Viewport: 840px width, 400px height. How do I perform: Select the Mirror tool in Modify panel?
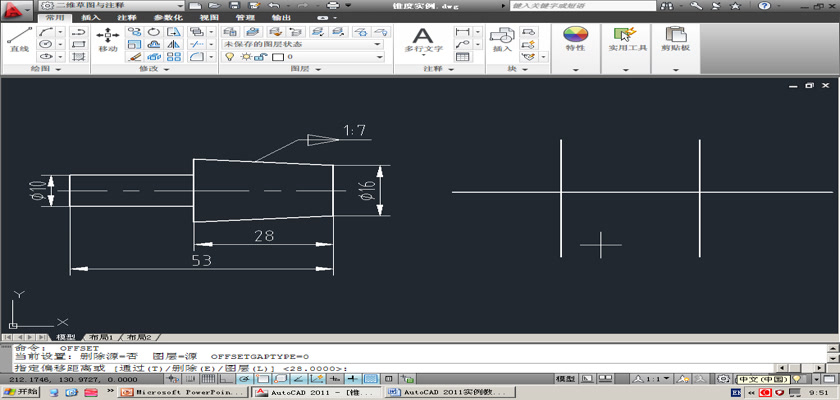pos(173,44)
